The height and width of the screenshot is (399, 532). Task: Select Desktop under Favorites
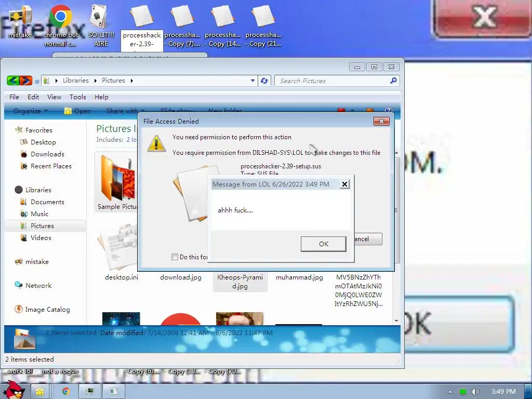tap(43, 142)
